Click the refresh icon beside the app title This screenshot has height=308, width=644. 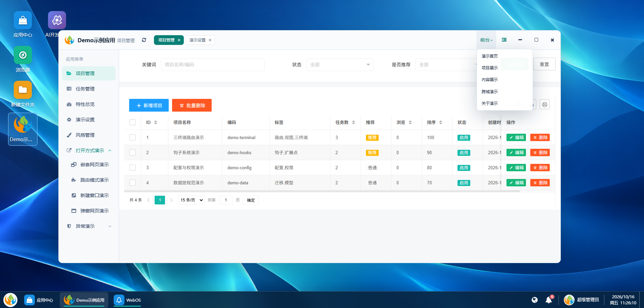144,40
